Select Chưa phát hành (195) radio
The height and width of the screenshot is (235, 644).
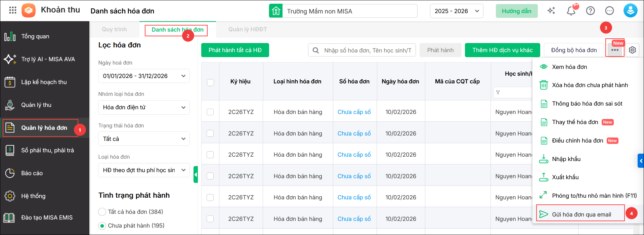click(102, 226)
